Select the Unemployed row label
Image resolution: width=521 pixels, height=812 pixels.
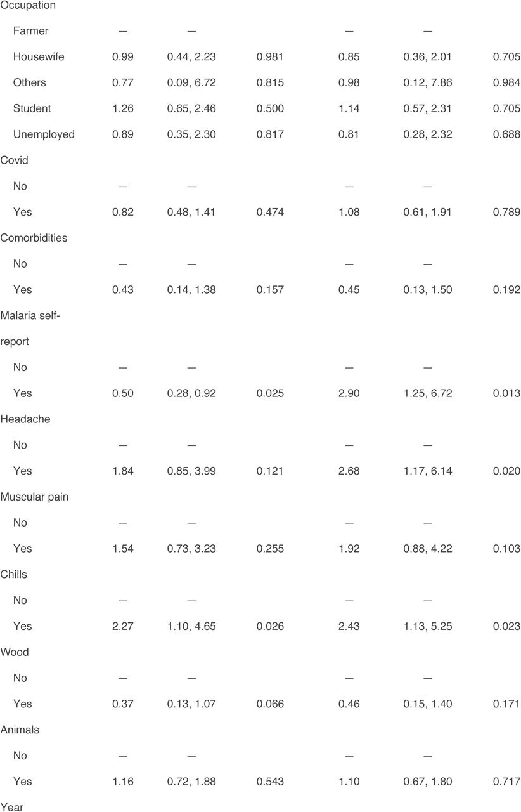pos(44,134)
